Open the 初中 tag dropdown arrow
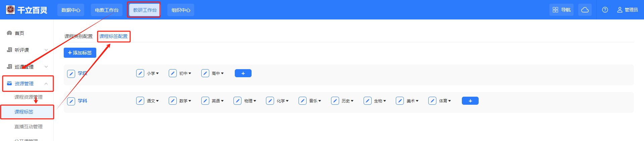Viewport: 644px width, 141px height. click(x=190, y=74)
